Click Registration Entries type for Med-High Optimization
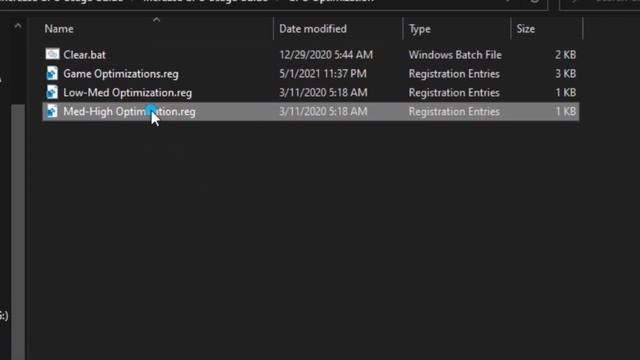The image size is (640, 360). coord(454,112)
